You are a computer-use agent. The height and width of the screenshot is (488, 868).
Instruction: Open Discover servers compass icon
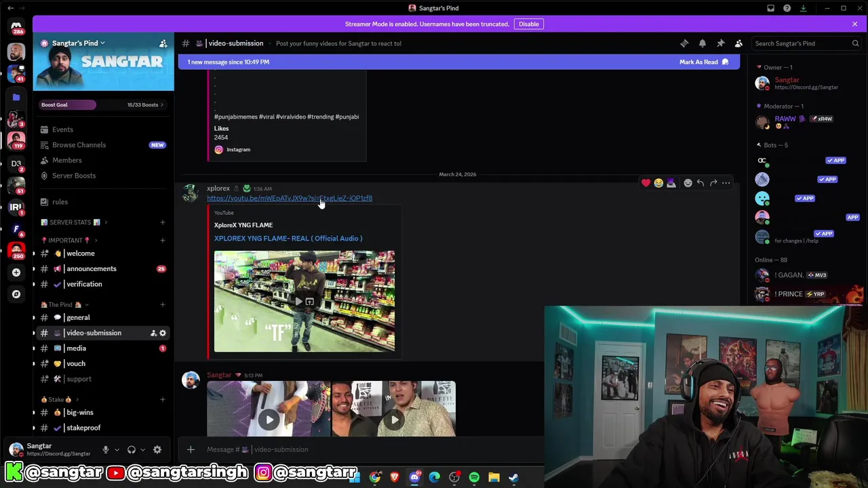coord(16,294)
